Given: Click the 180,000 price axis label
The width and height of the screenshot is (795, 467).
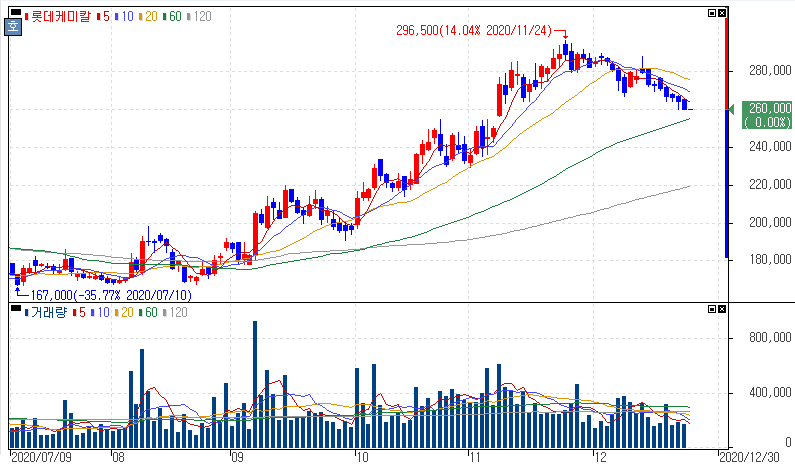Looking at the screenshot, I should [x=770, y=260].
